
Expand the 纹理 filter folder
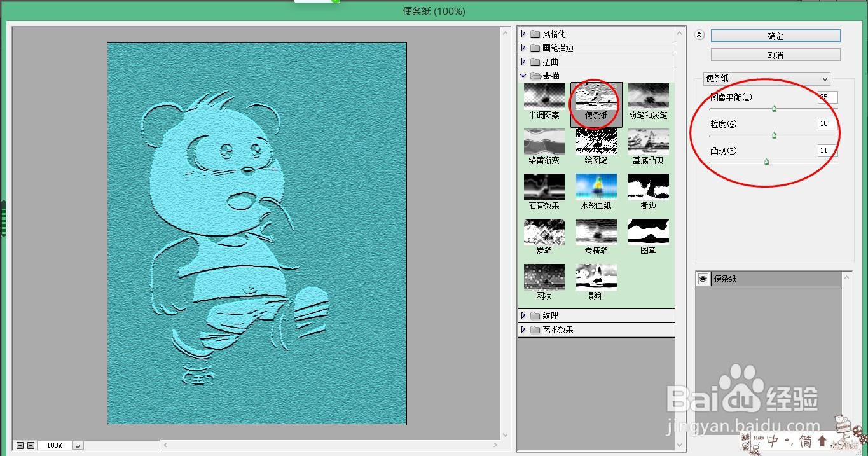click(x=523, y=315)
